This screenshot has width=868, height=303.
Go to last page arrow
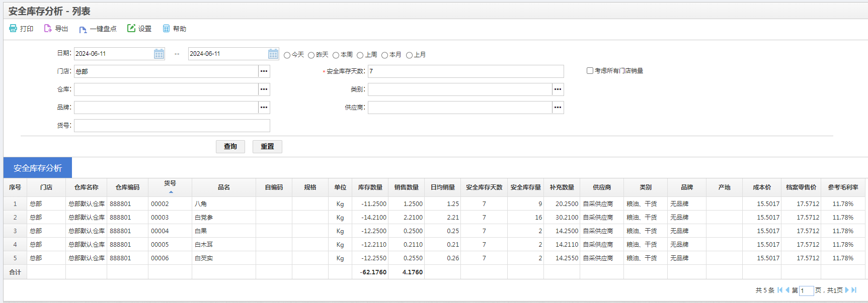tap(854, 290)
